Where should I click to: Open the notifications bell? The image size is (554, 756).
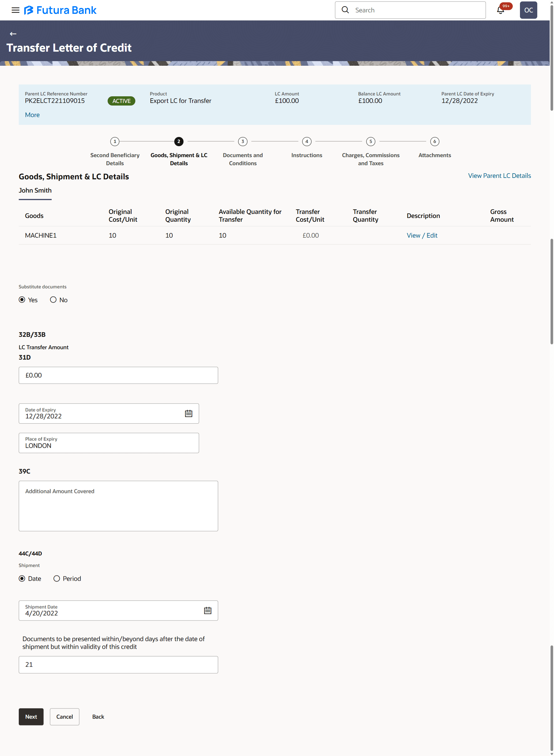coord(500,10)
